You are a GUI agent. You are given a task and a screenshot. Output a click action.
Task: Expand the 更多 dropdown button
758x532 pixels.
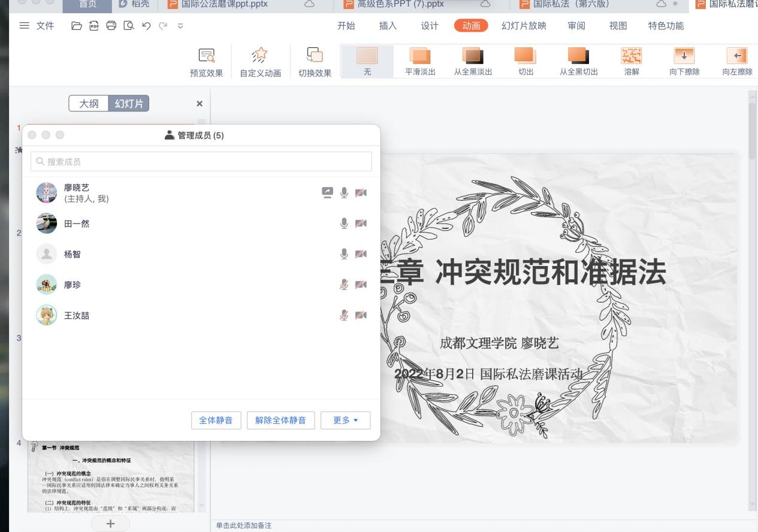click(345, 421)
